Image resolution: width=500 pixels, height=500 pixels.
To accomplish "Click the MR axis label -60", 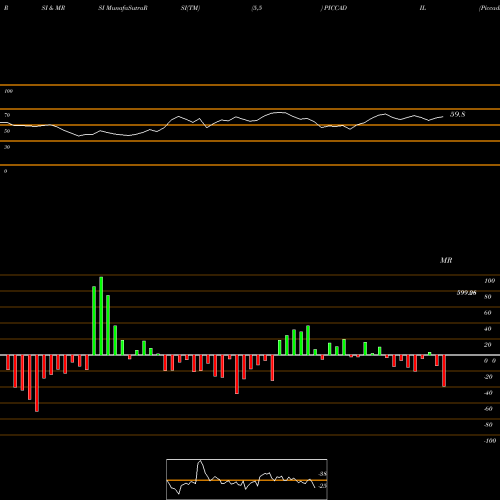I will (488, 409).
